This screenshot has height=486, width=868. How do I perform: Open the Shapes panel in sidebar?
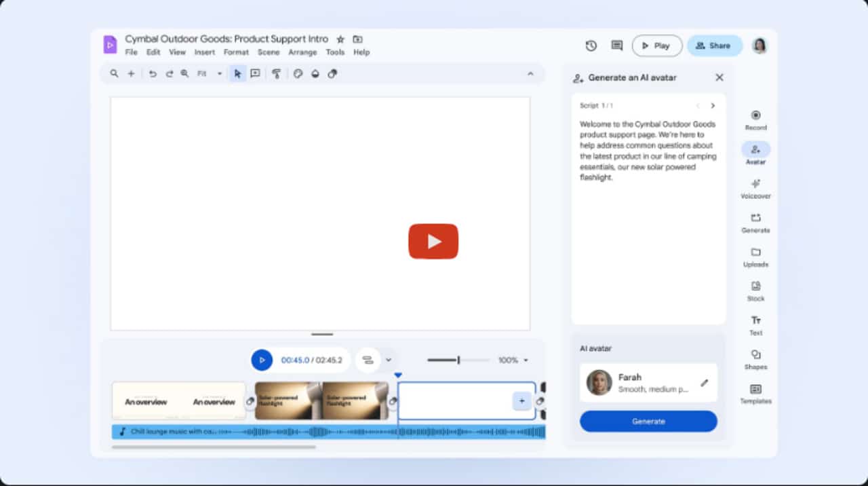pos(756,360)
